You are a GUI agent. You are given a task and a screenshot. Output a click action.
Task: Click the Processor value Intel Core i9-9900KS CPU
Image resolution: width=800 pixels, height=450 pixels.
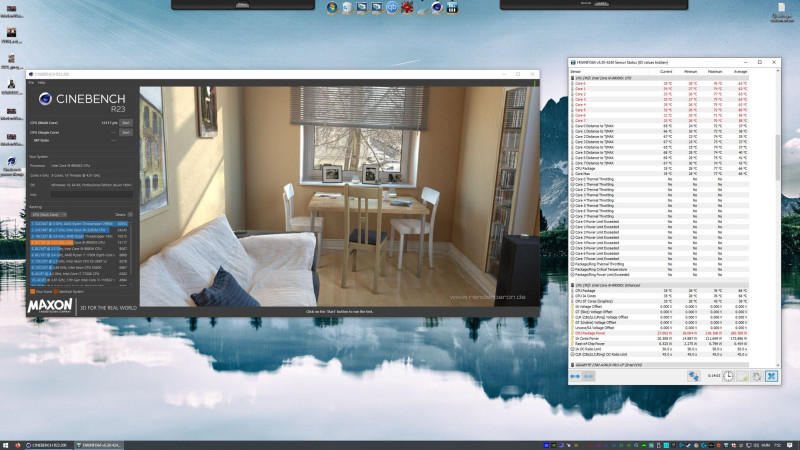[x=70, y=166]
